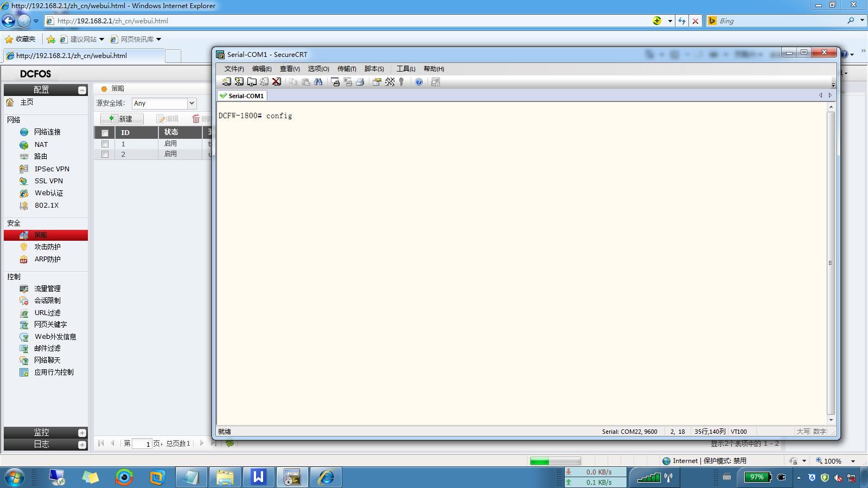Open SecureCRT 脚本(S) menu
Viewport: 868px width, 488px height.
tap(374, 69)
